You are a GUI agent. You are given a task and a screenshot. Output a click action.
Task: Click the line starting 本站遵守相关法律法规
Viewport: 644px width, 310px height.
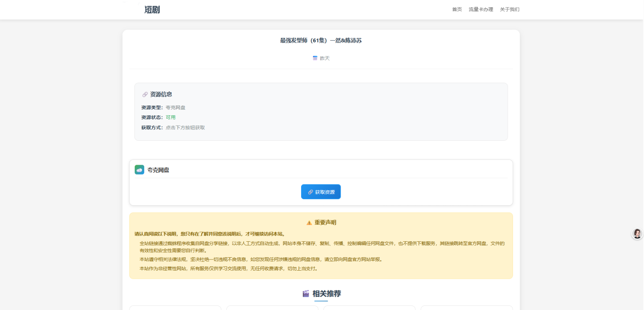tap(262, 260)
